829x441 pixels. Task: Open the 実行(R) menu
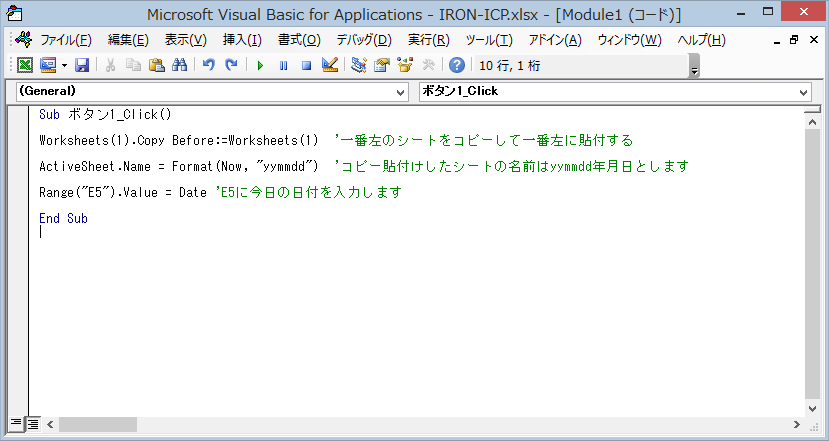coord(428,40)
